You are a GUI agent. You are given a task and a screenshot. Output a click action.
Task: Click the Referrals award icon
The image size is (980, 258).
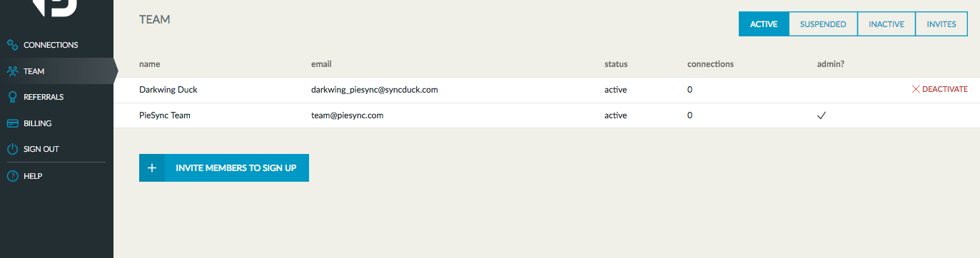pos(12,97)
